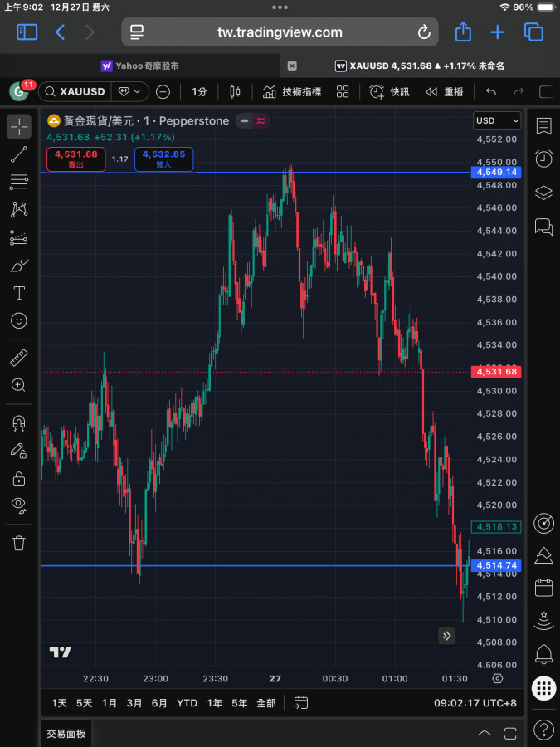The image size is (560, 747).
Task: Add a symbol to compare
Action: 163,91
